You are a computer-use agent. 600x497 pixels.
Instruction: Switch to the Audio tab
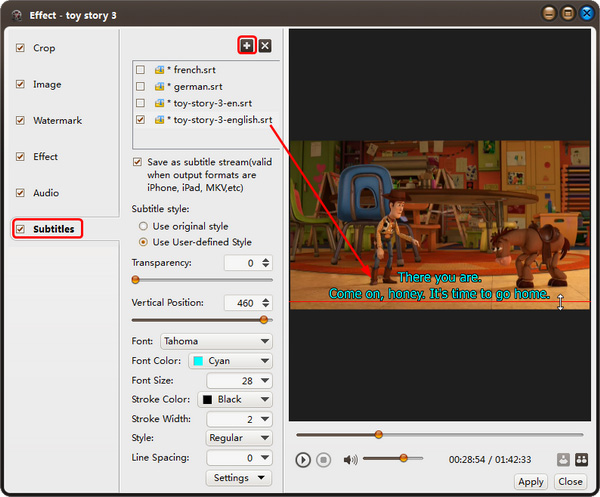pos(46,193)
